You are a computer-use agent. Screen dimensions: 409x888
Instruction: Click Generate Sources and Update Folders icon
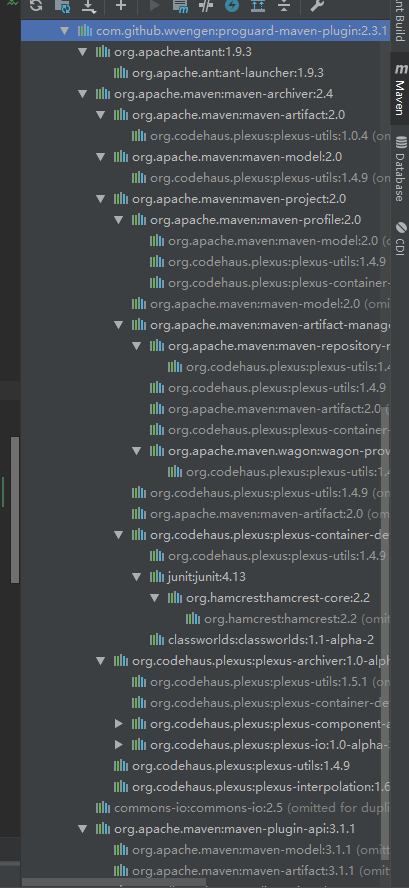[62, 6]
